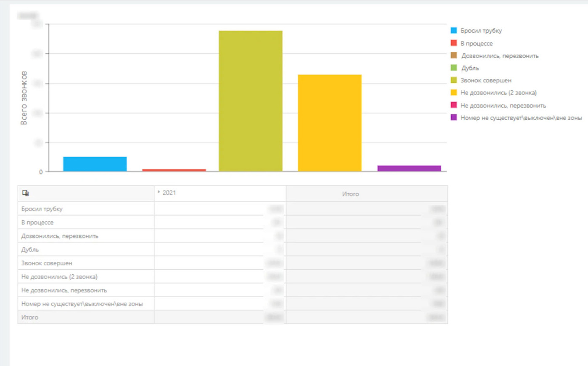Select the tall olive Звонок совершен bar
588x366 pixels.
(251, 101)
